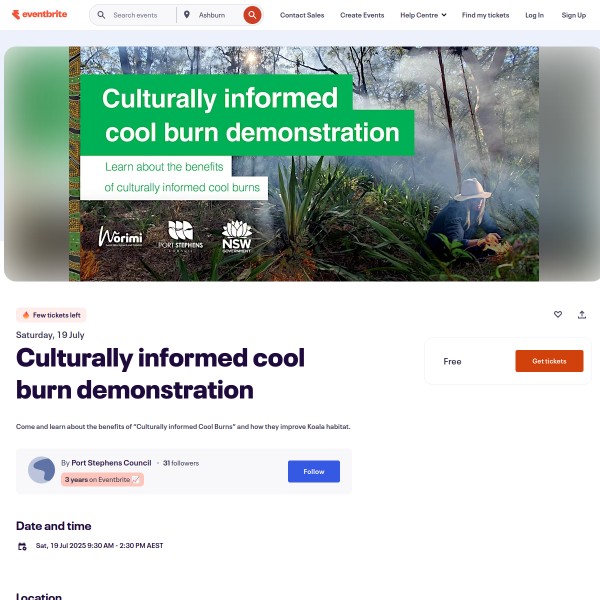
Task: Click the magnifier icon in search field
Action: coord(101,15)
